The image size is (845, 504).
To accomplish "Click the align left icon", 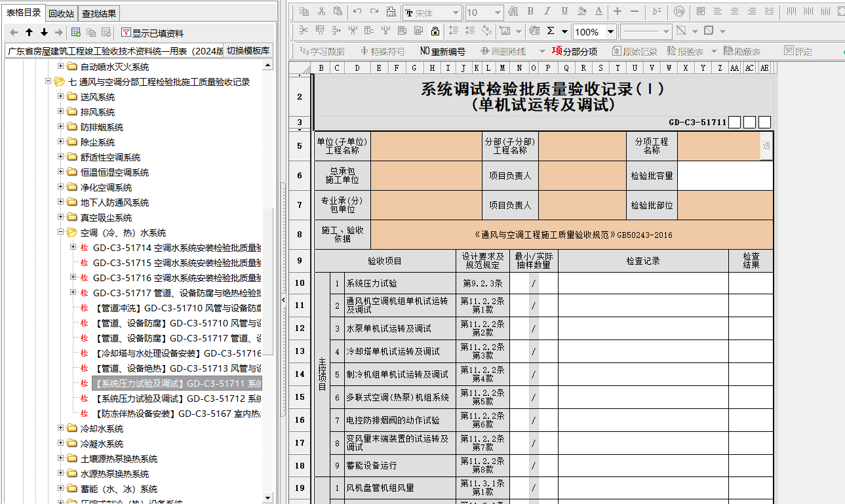I will (x=718, y=12).
